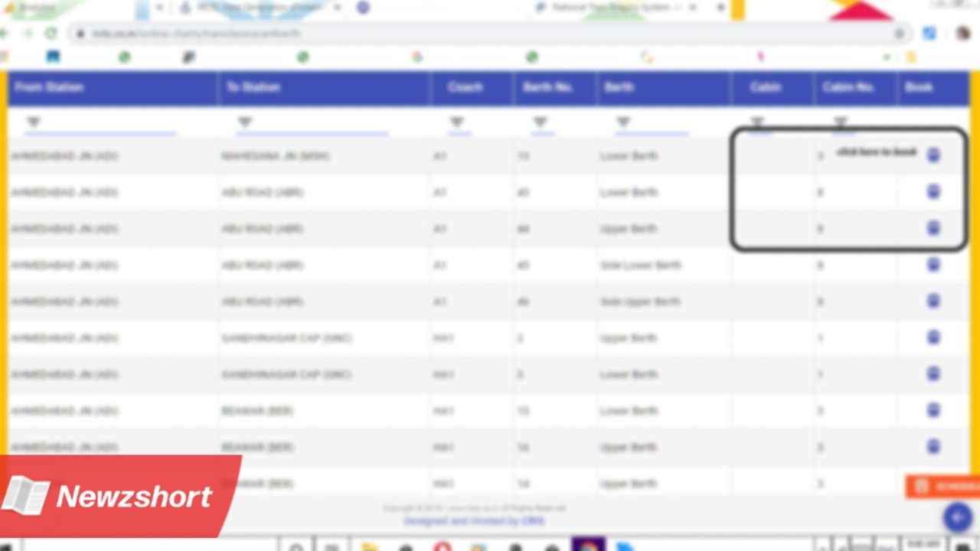Sort by From Station header
The width and height of the screenshot is (980, 551).
coord(49,87)
